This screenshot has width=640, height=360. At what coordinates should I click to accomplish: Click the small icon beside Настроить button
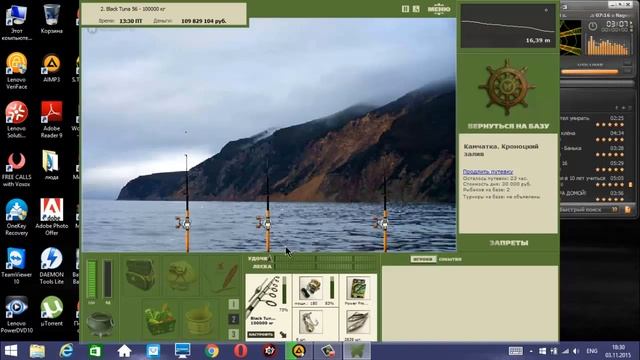coord(283,335)
